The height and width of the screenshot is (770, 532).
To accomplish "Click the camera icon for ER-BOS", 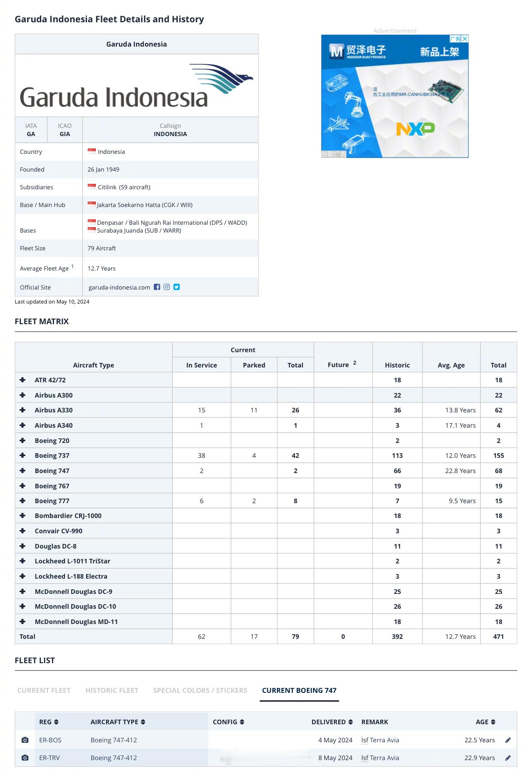I will pyautogui.click(x=25, y=740).
